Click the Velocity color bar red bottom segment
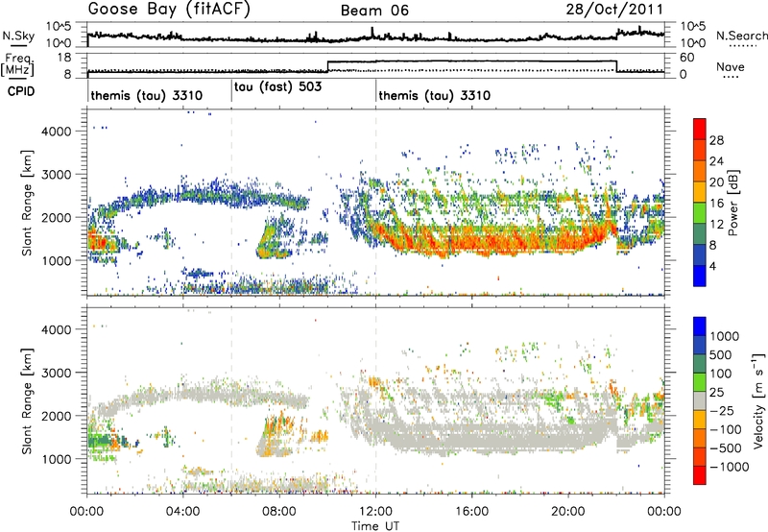This screenshot has height=532, width=768. click(x=700, y=475)
